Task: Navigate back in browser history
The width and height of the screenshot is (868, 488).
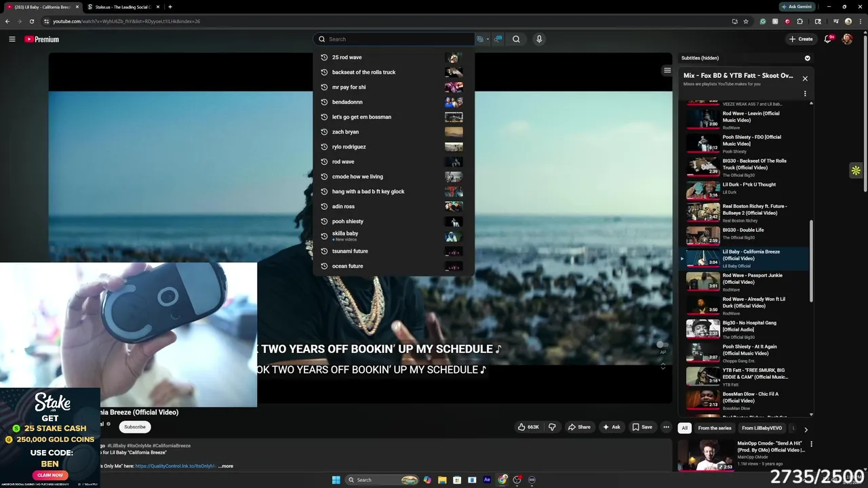Action: [x=7, y=21]
